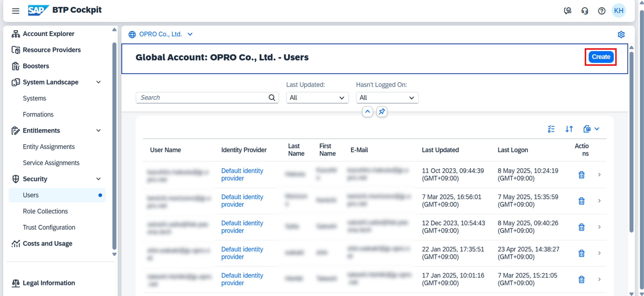The image size is (644, 296).
Task: Click the help question mark icon
Action: coord(602,11)
